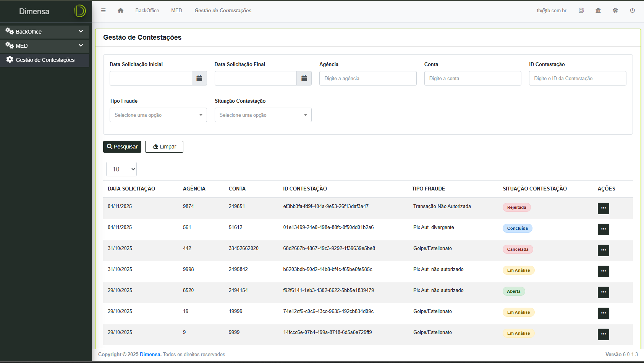Change the rows-per-page selector showing 10
This screenshot has width=644, height=363.
[x=121, y=169]
